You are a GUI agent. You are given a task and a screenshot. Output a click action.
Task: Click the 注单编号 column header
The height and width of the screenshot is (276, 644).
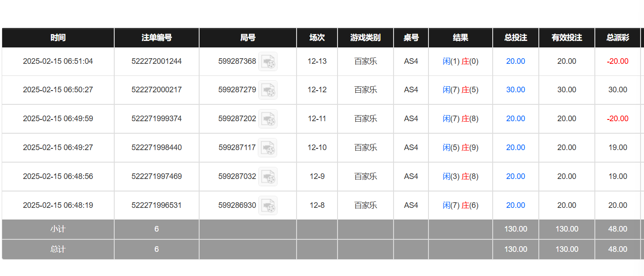click(156, 38)
